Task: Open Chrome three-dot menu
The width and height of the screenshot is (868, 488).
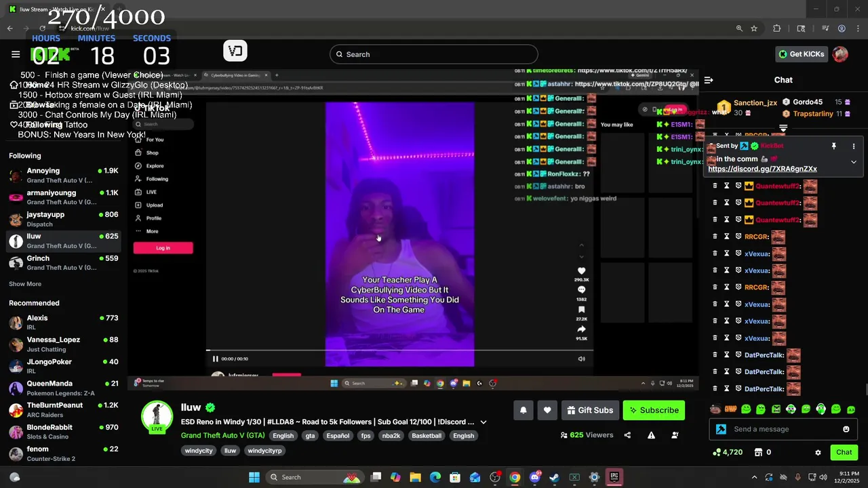Action: pyautogui.click(x=858, y=28)
